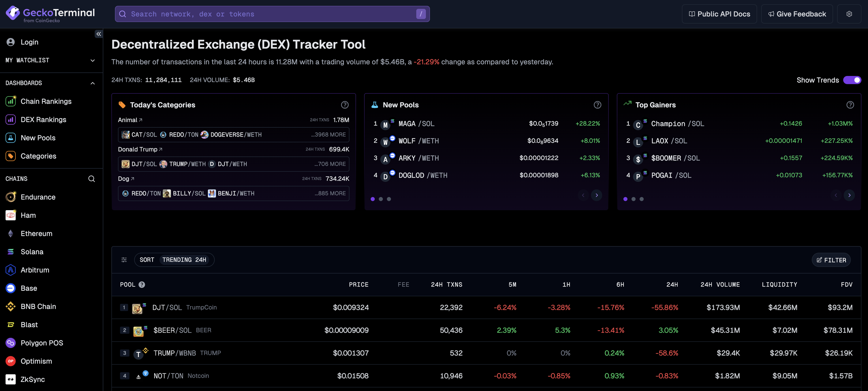Open the Categories dashboard
Viewport: 868px width, 391px height.
(x=38, y=156)
